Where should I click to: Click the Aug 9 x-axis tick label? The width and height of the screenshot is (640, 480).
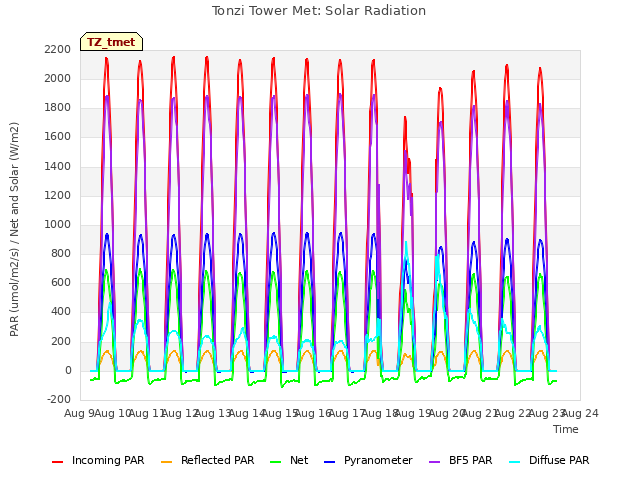pyautogui.click(x=80, y=413)
